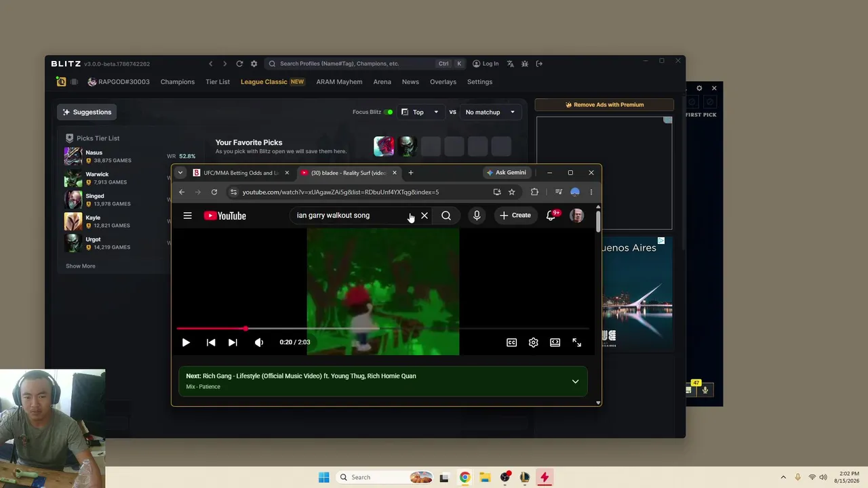The height and width of the screenshot is (488, 868).
Task: Toggle the Focus Blitz switch
Action: (389, 113)
